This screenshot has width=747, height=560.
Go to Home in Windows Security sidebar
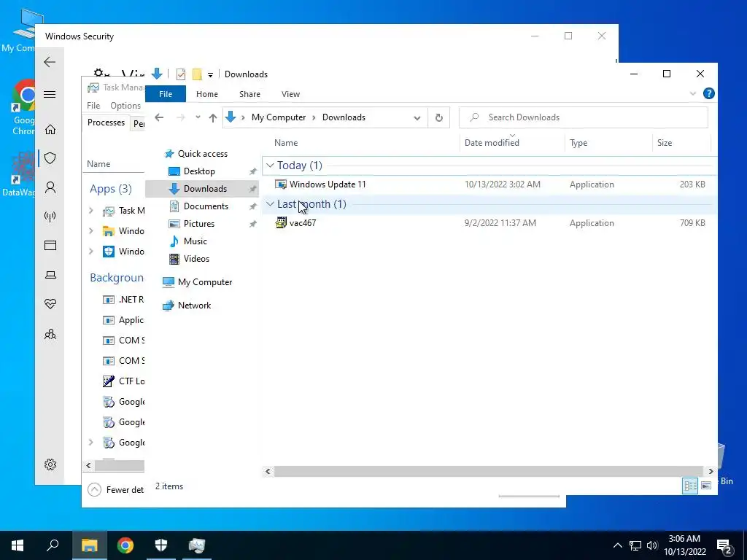tap(50, 130)
